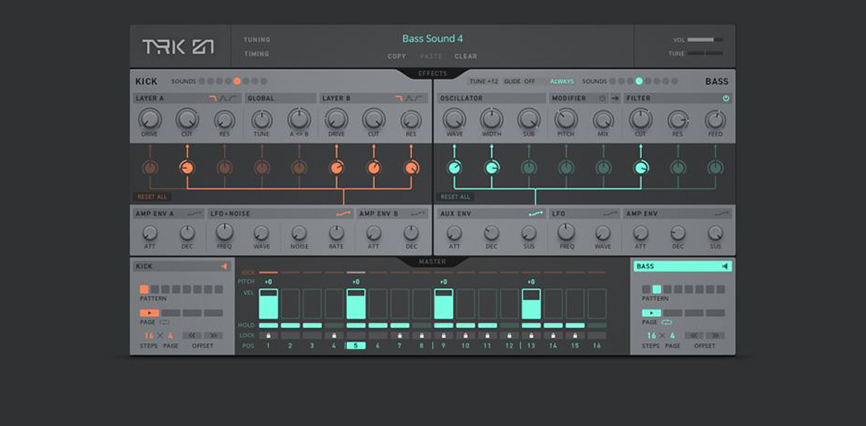Adjust the VOL slider in header
The height and width of the screenshot is (426, 866).
(x=705, y=40)
